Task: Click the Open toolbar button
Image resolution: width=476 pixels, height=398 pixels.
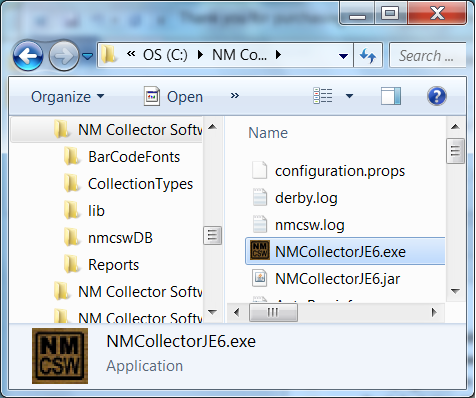Action: 173,97
